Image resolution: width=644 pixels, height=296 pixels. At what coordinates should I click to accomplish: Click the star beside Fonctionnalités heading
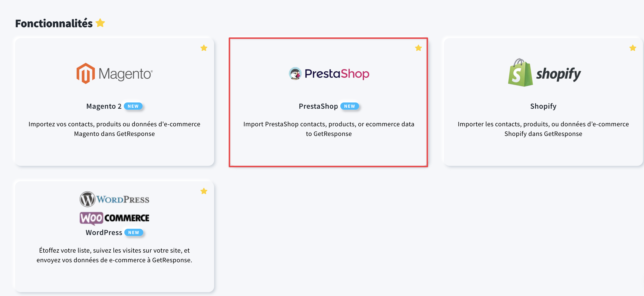point(100,23)
